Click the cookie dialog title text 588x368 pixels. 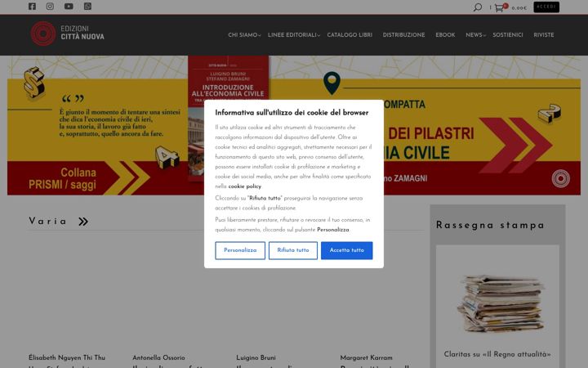click(x=292, y=113)
